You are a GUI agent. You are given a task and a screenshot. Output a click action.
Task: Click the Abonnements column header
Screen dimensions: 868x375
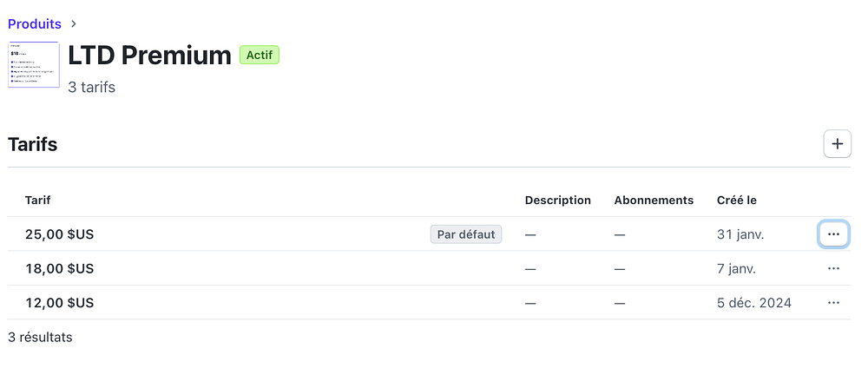click(654, 201)
